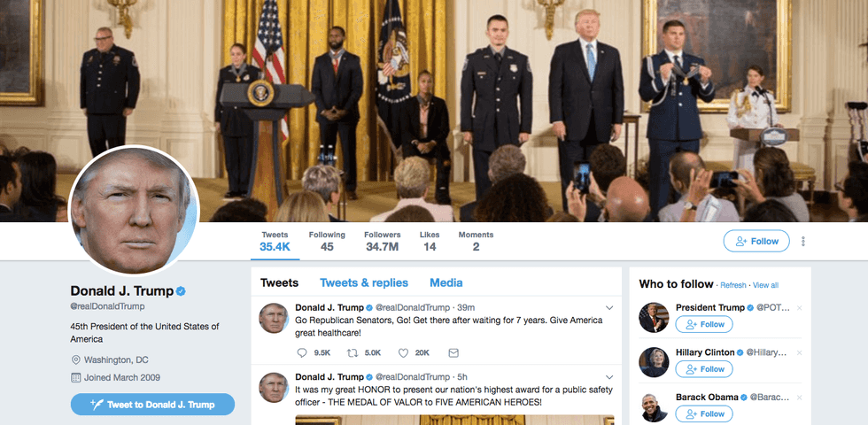Image resolution: width=868 pixels, height=425 pixels.
Task: Open the Media tab
Action: pos(446,282)
